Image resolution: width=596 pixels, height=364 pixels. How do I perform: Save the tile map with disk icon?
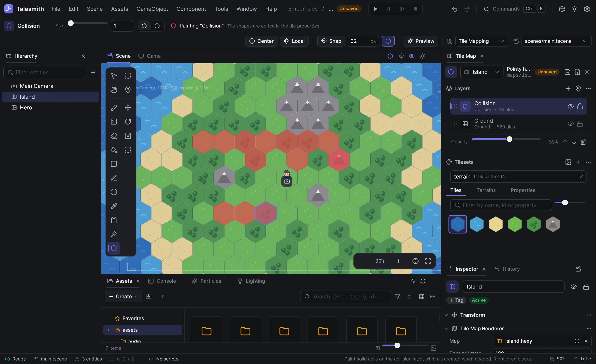pyautogui.click(x=567, y=72)
